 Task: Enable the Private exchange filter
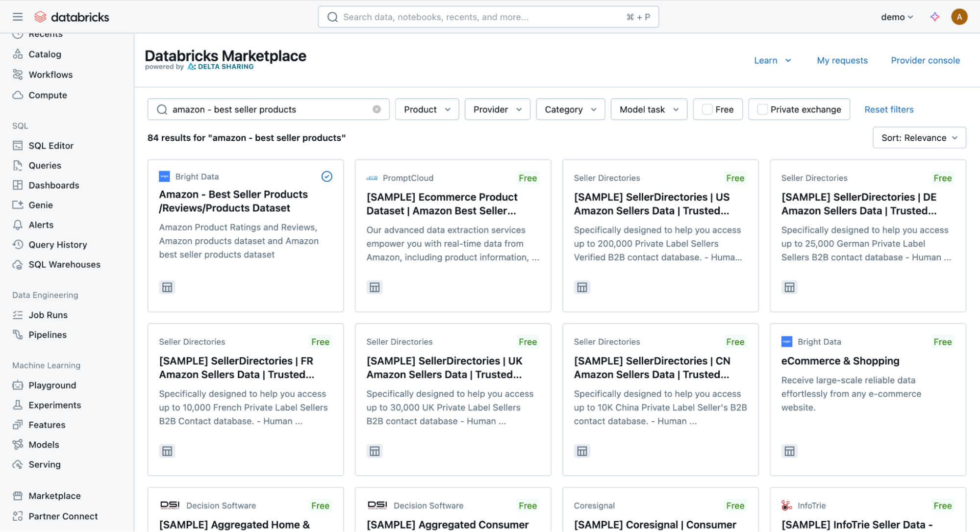click(762, 109)
